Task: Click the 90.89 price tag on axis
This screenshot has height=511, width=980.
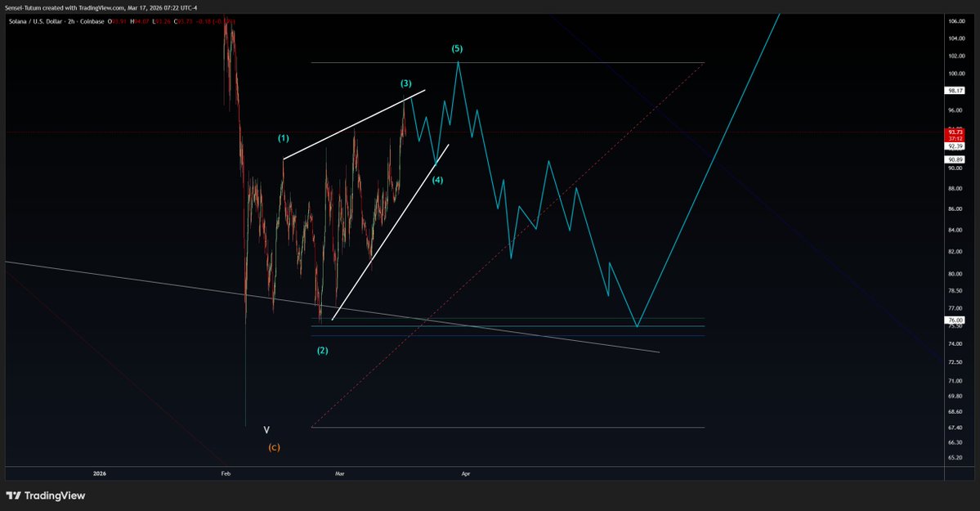Action: click(x=955, y=160)
